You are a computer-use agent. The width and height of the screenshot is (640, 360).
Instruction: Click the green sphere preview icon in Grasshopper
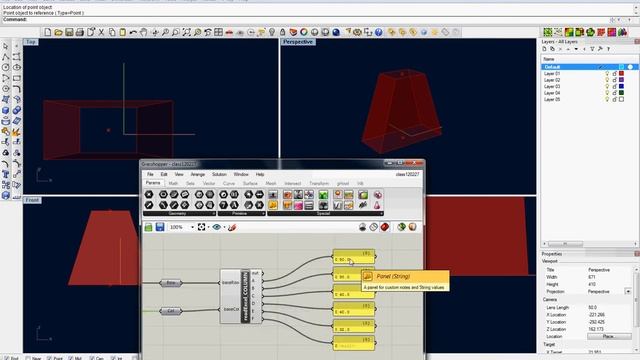click(402, 227)
